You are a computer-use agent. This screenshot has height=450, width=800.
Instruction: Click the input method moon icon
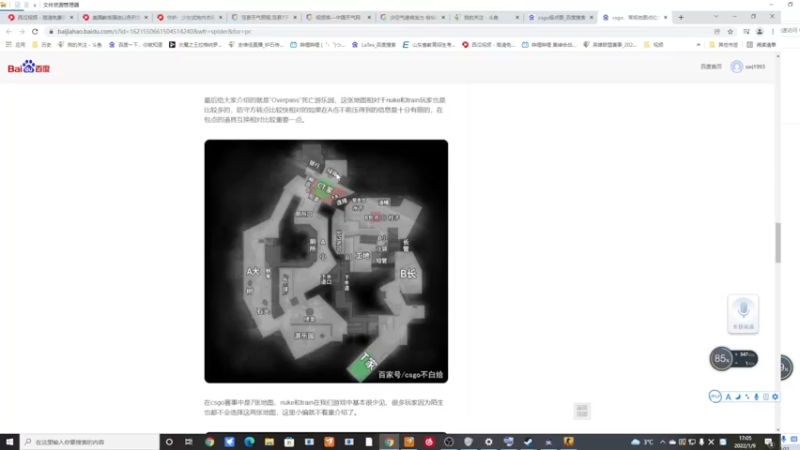738,396
